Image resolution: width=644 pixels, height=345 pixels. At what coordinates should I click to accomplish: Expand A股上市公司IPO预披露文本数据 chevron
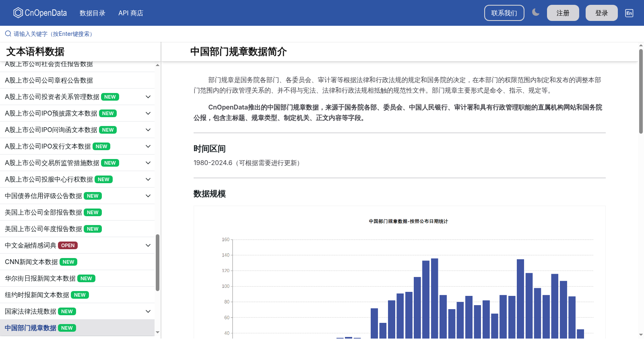148,113
